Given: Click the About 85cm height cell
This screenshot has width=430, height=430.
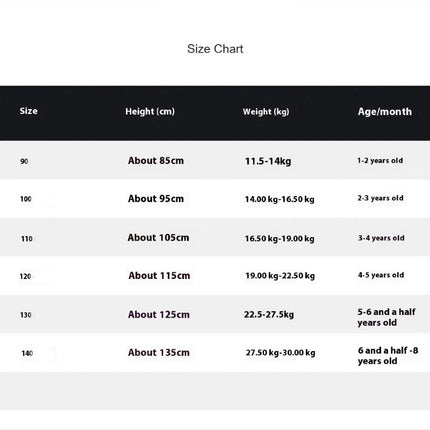Looking at the screenshot, I should pos(156,161).
